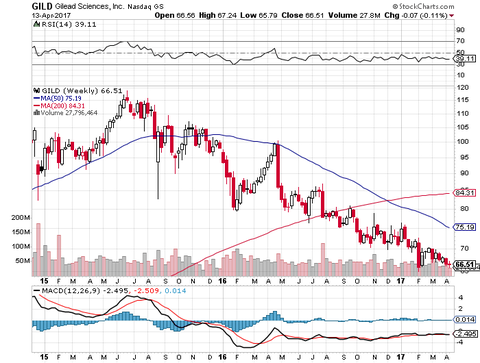Click the Volume 27,796,464 legend entry
Screen dimensions: 480x363
tap(69, 113)
